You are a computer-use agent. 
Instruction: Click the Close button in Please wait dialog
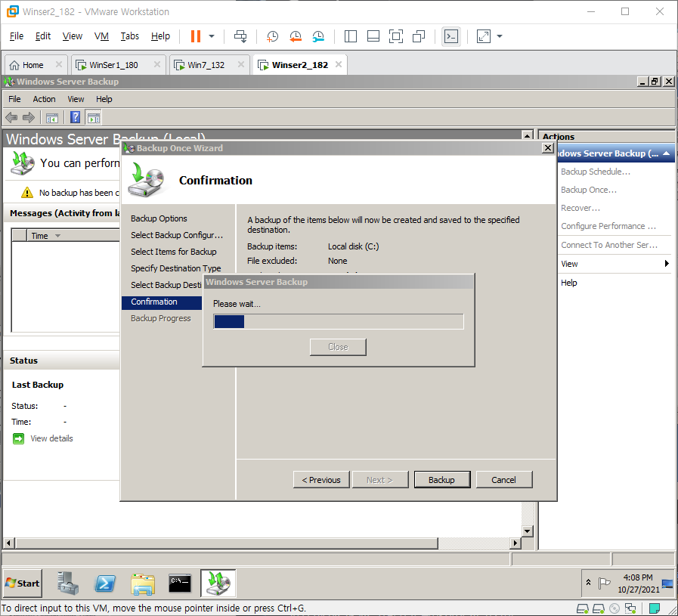click(338, 347)
